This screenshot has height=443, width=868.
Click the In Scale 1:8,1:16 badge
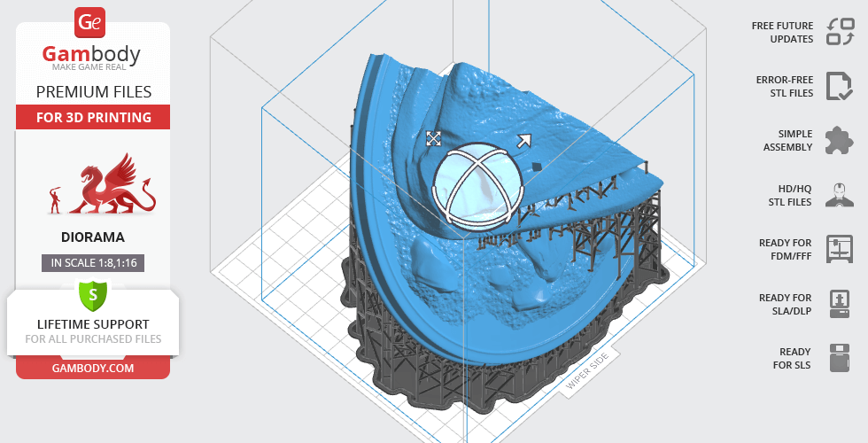(x=93, y=262)
